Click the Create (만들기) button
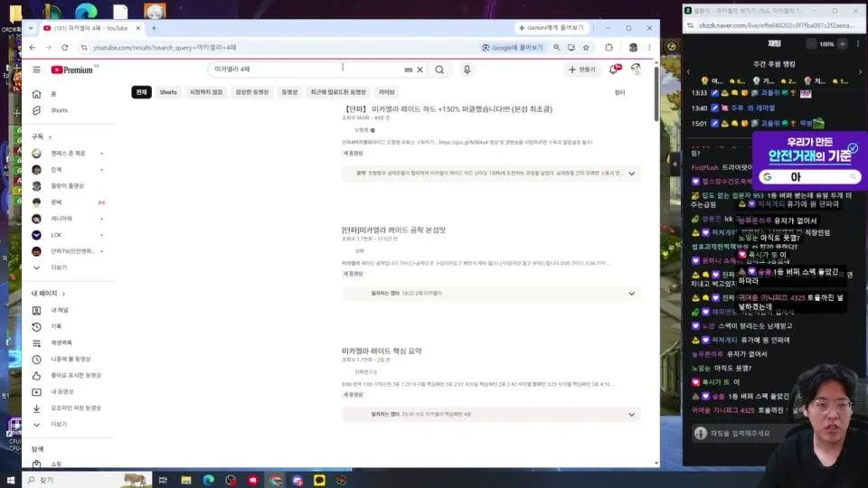 click(x=582, y=70)
